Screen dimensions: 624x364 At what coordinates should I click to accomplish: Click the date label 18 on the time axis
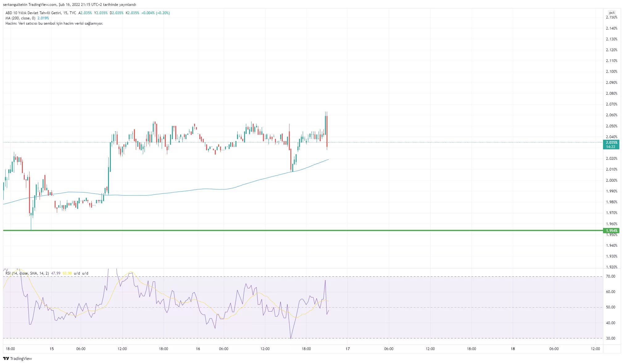(513, 349)
